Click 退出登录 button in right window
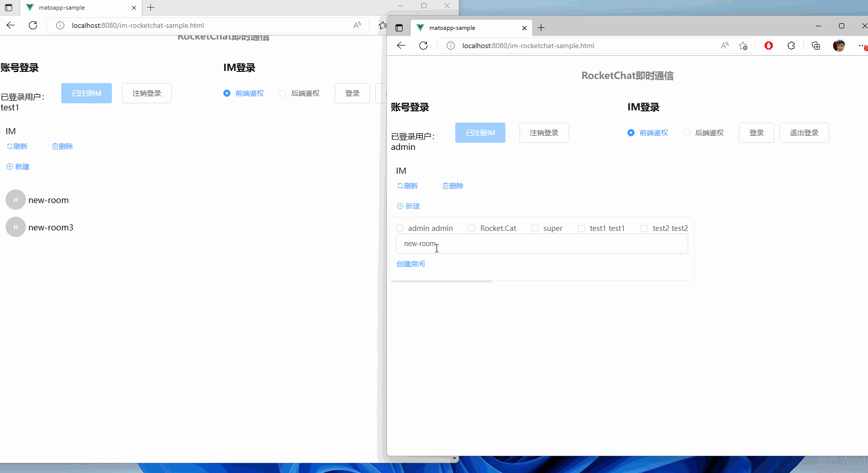868x473 pixels. [x=804, y=133]
